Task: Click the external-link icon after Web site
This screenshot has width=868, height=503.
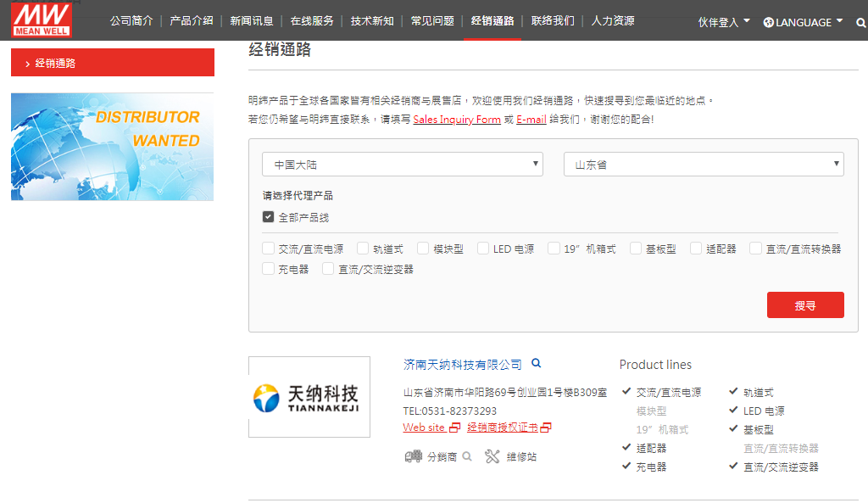Action: (x=455, y=428)
